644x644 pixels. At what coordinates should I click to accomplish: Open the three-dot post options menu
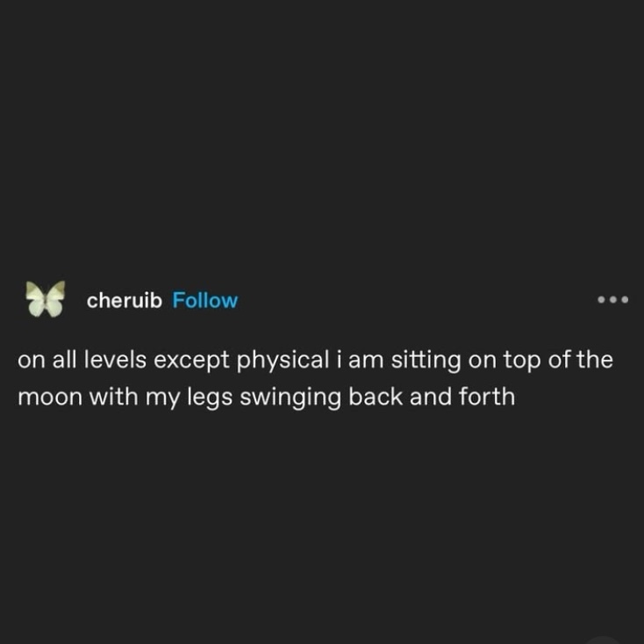(612, 300)
